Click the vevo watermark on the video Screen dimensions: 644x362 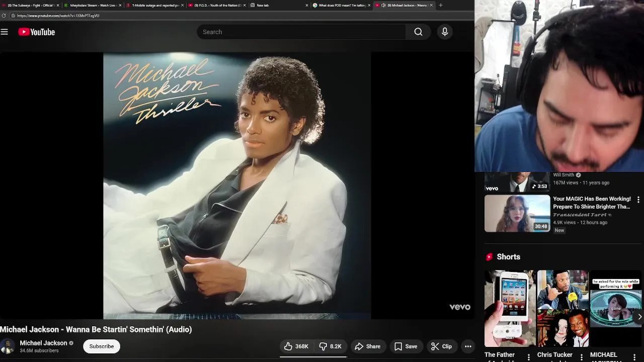(x=460, y=307)
